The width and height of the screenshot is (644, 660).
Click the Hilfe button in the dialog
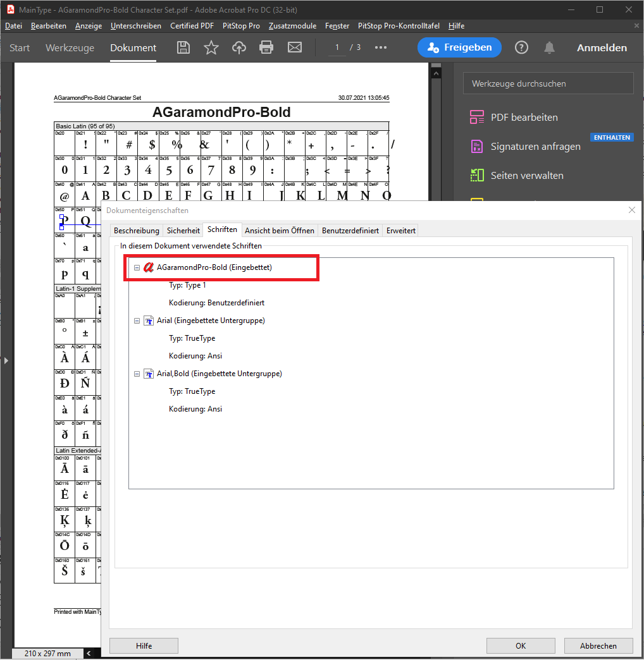point(144,645)
